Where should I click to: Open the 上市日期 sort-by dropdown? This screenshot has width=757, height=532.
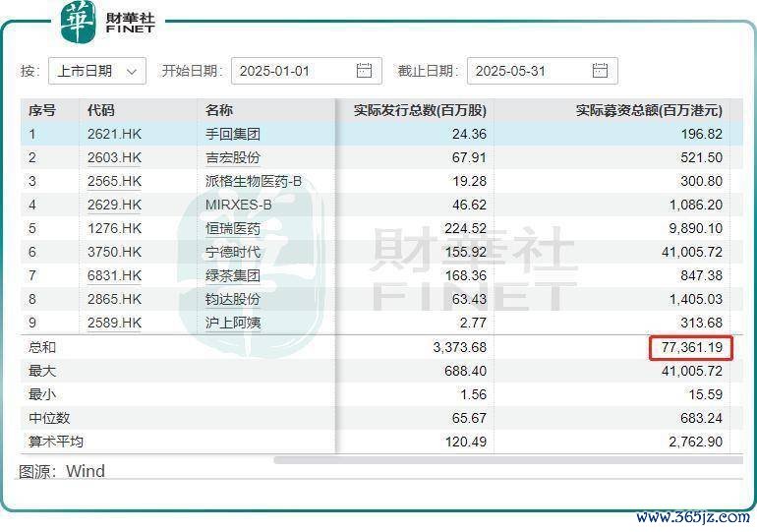tap(97, 71)
